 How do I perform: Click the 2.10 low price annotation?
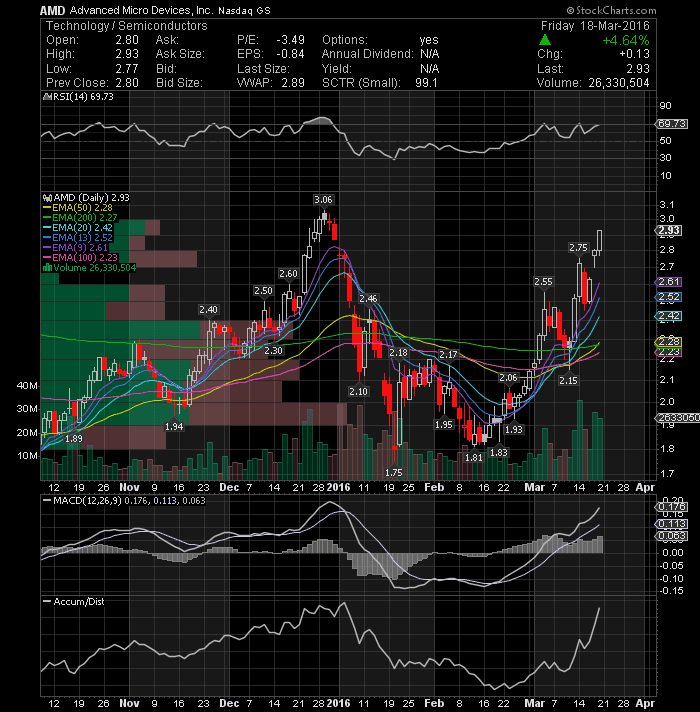tap(358, 391)
